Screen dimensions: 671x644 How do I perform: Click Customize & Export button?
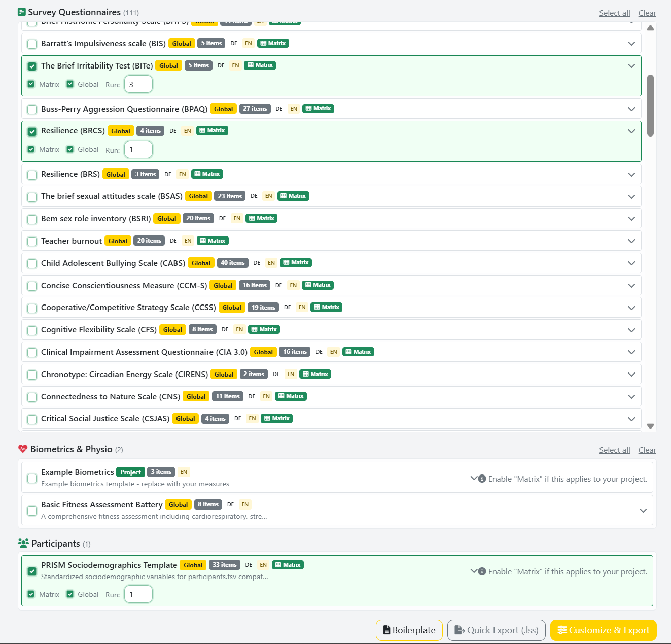604,630
